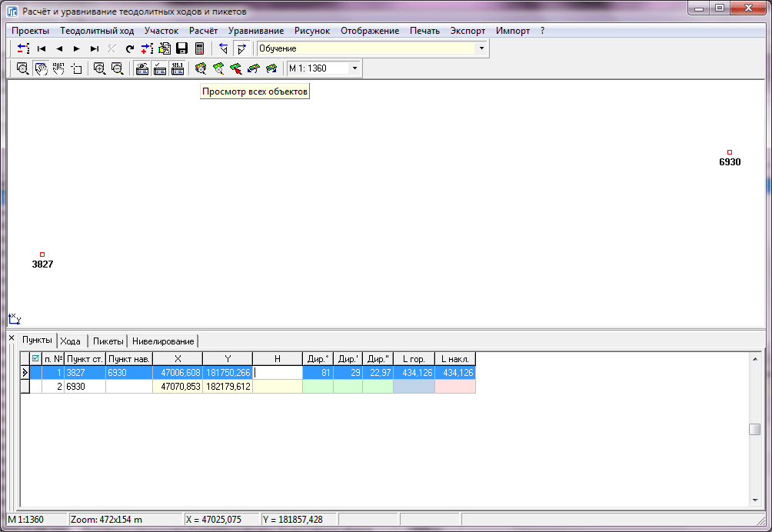Open the calculator tool icon
The image size is (772, 532).
click(x=200, y=48)
